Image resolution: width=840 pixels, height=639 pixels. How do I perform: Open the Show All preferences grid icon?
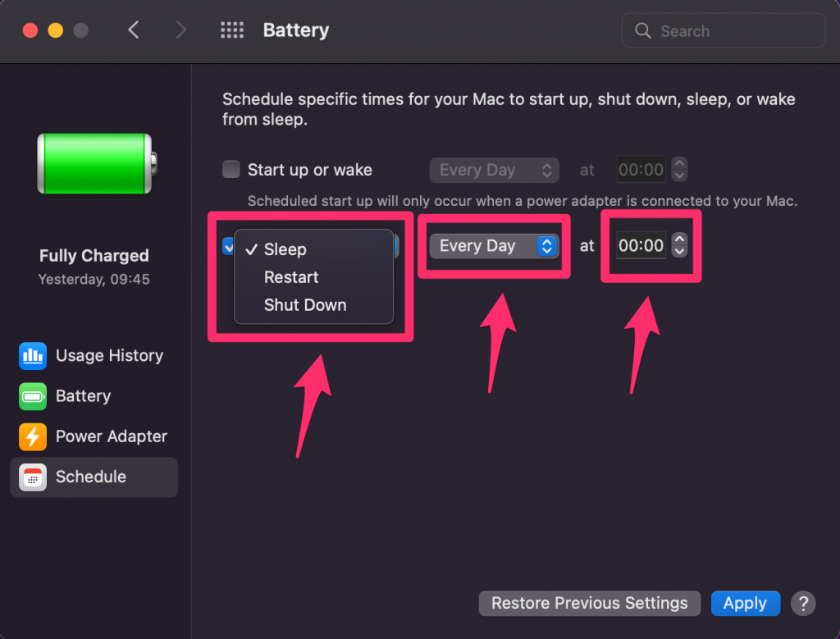coord(232,30)
